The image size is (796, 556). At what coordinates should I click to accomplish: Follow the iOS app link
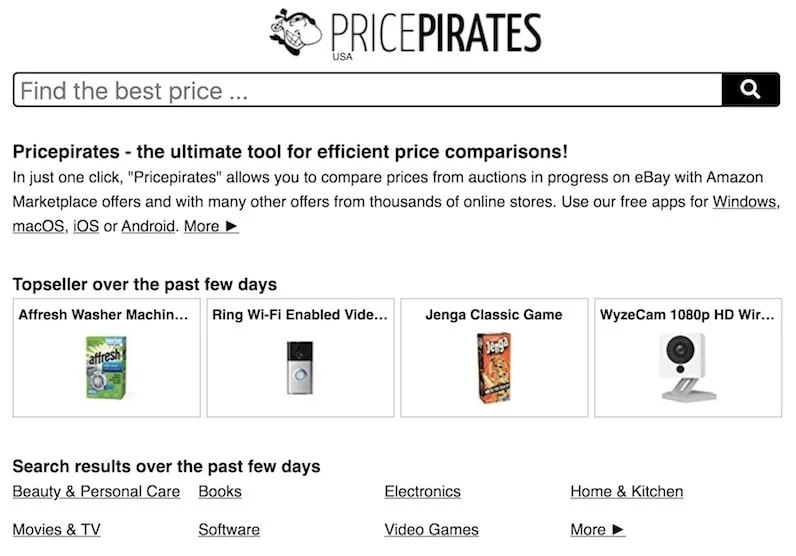pyautogui.click(x=86, y=226)
